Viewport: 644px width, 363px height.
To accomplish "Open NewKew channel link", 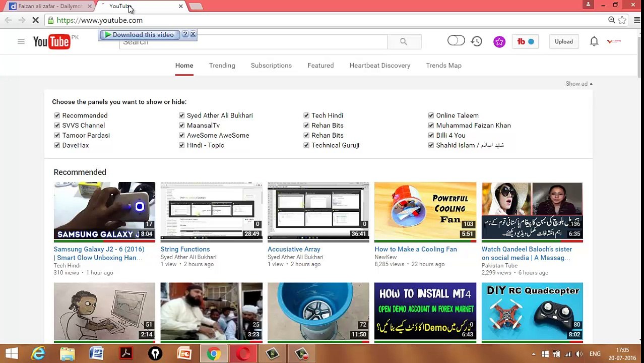I will 385,257.
